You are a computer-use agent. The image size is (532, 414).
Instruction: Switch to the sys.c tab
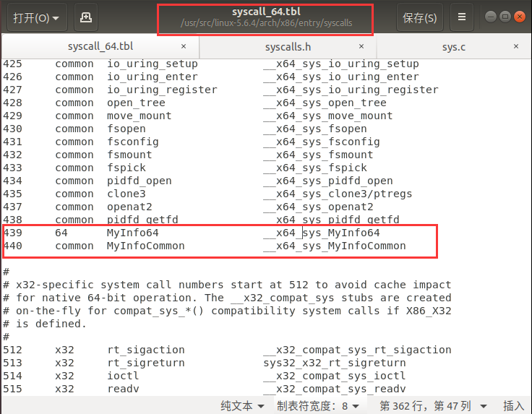[454, 47]
